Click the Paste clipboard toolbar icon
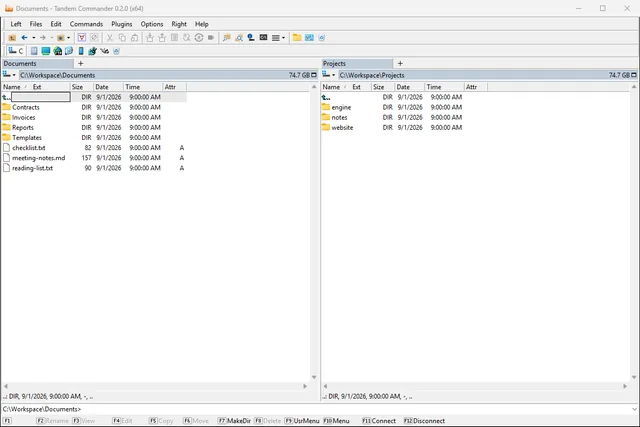The height and width of the screenshot is (427, 640). pyautogui.click(x=134, y=38)
